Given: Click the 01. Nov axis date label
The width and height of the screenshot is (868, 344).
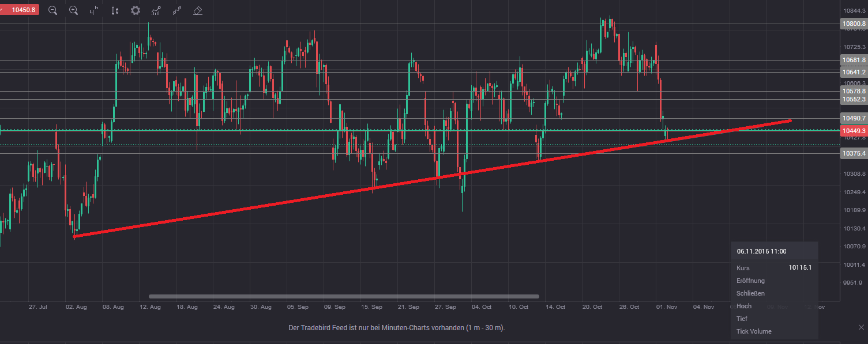Looking at the screenshot, I should (666, 307).
